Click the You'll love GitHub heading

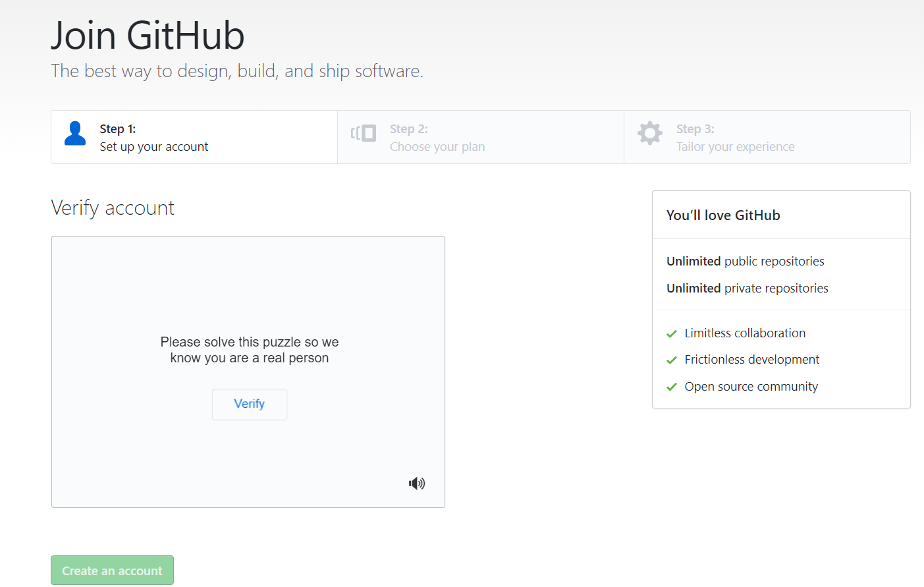coord(723,215)
